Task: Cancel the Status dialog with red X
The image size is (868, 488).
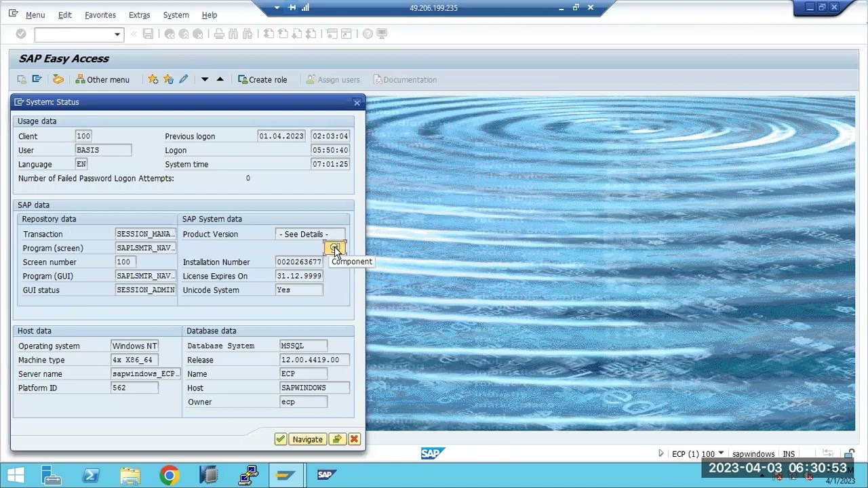Action: pos(354,439)
